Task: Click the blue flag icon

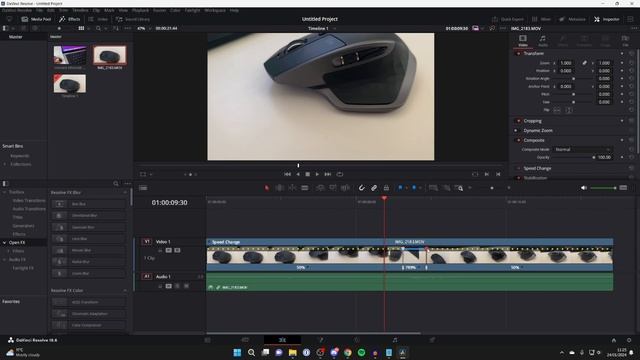Action: pos(400,188)
